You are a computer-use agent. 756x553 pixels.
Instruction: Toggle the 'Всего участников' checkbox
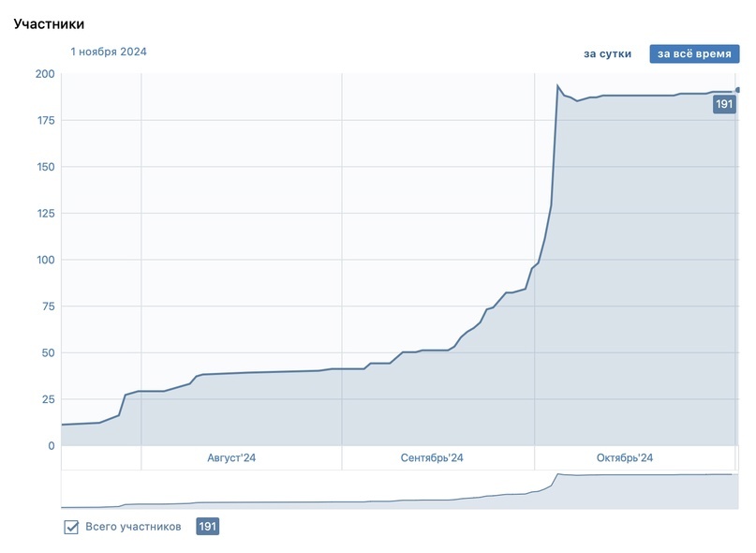point(71,527)
